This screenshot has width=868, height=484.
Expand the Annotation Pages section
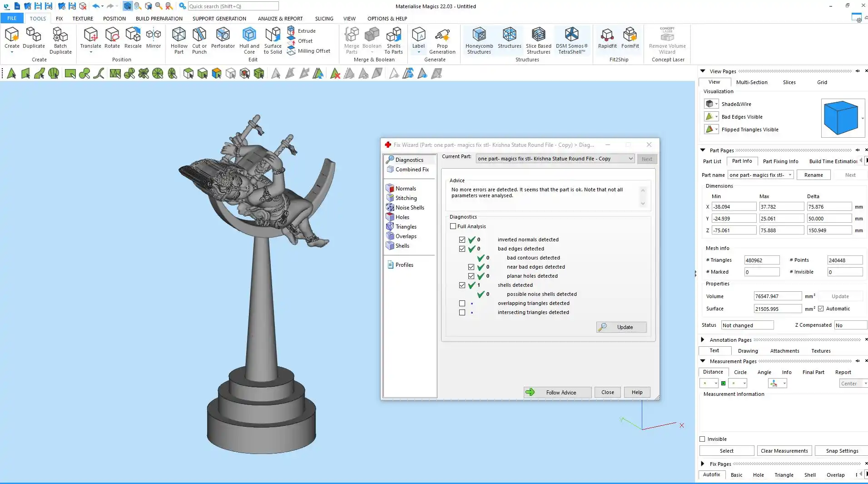pos(703,339)
